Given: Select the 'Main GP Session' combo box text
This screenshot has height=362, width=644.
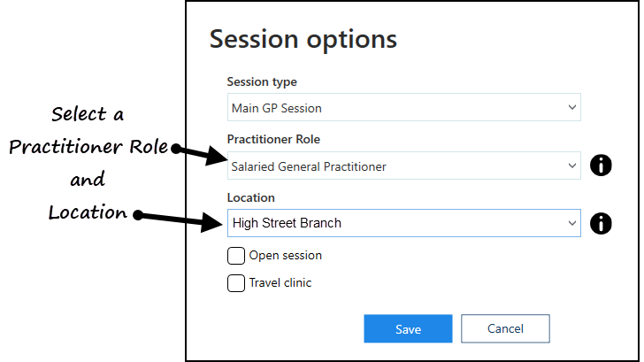Looking at the screenshot, I should coord(276,108).
